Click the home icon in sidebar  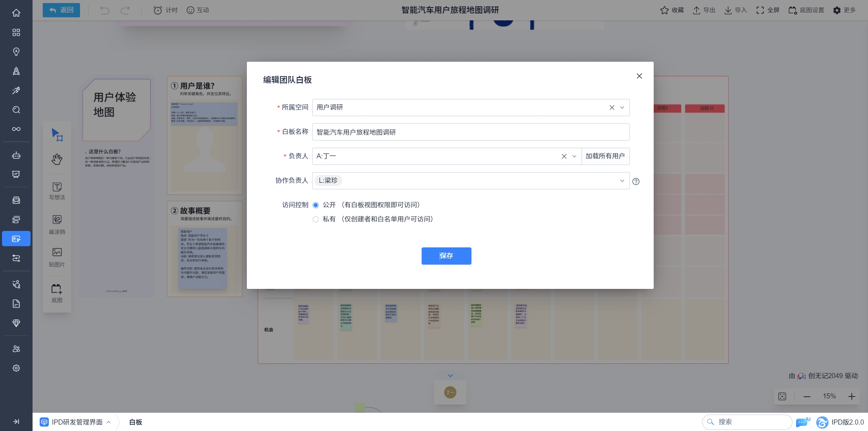(x=16, y=13)
